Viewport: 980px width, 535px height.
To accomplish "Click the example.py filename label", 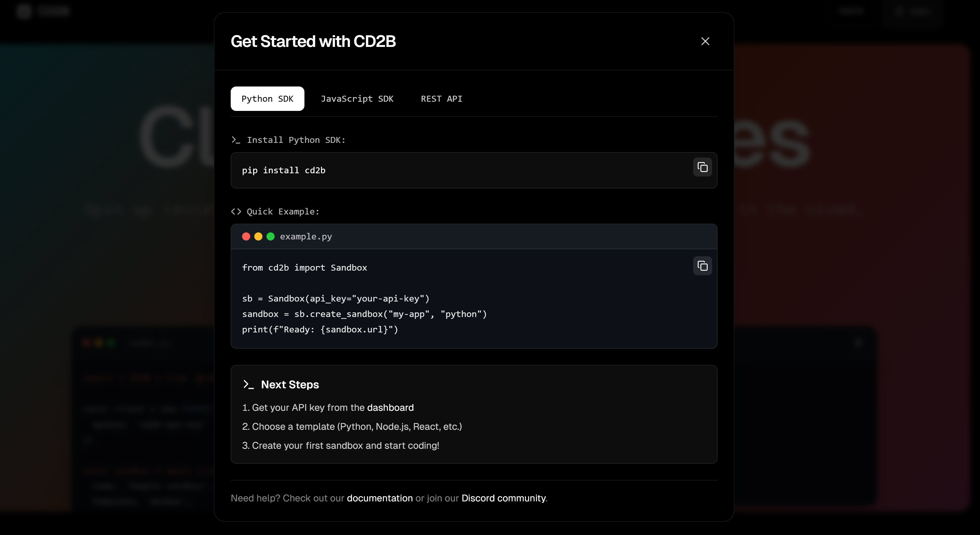I will coord(306,236).
